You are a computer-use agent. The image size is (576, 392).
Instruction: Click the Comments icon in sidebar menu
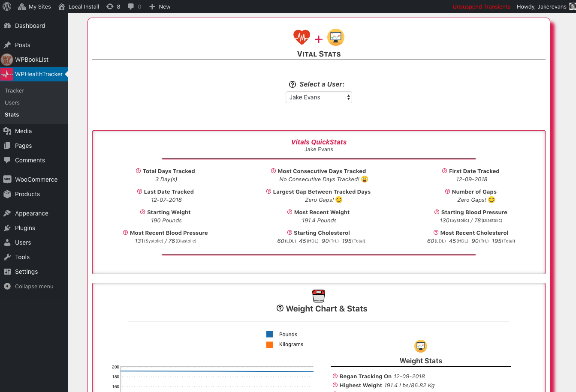pos(7,160)
